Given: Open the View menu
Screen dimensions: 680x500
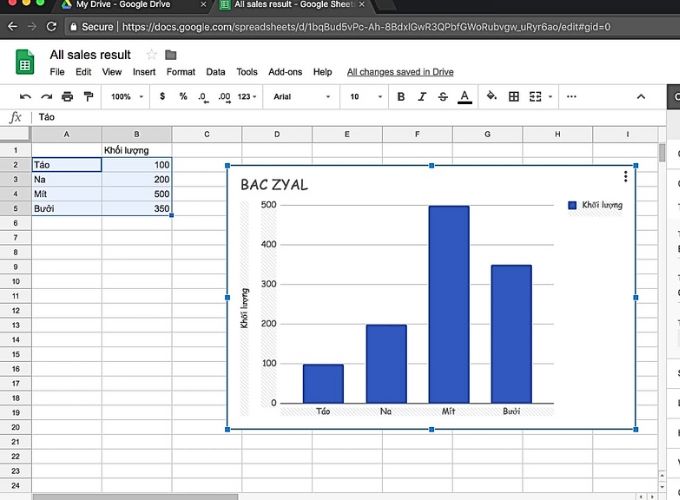Looking at the screenshot, I should tap(112, 72).
